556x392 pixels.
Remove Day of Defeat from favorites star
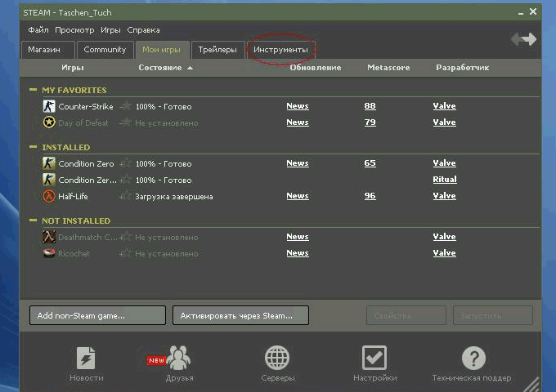[126, 122]
